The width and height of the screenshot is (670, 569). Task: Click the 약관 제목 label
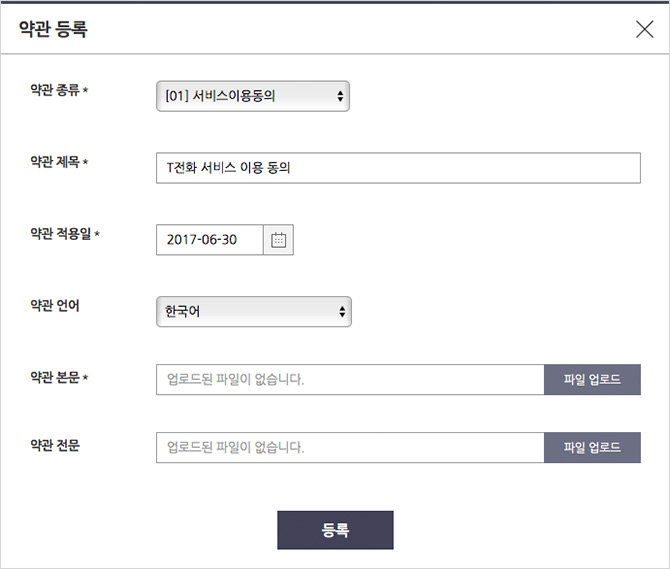pos(55,162)
